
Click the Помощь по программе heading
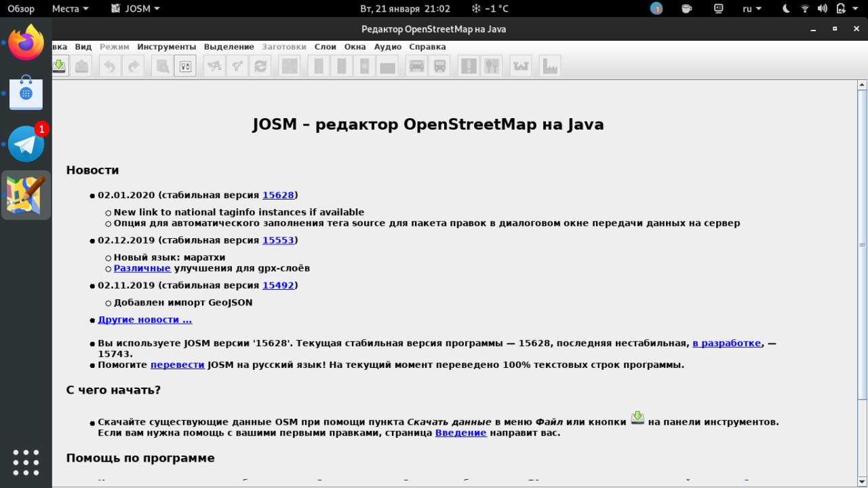tap(140, 458)
